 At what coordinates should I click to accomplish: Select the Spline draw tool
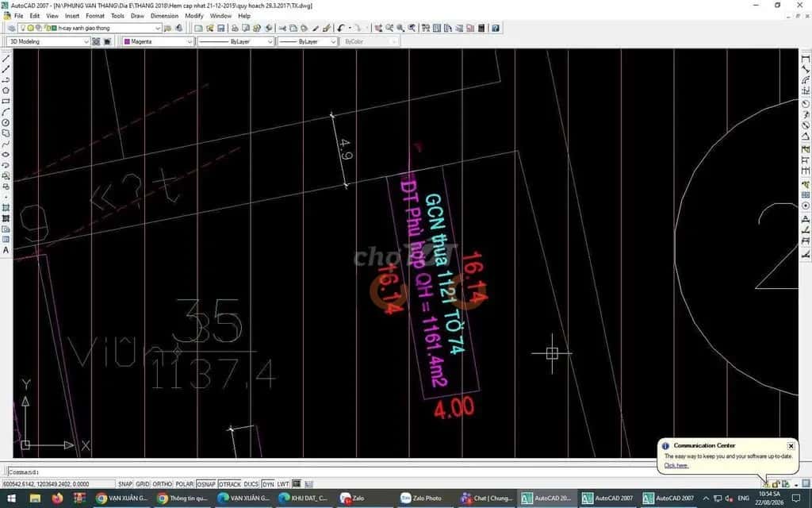click(6, 144)
